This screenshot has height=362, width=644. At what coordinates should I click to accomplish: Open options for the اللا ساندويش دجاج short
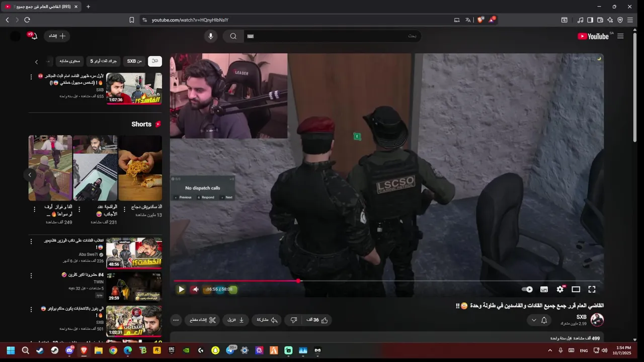[x=124, y=209]
